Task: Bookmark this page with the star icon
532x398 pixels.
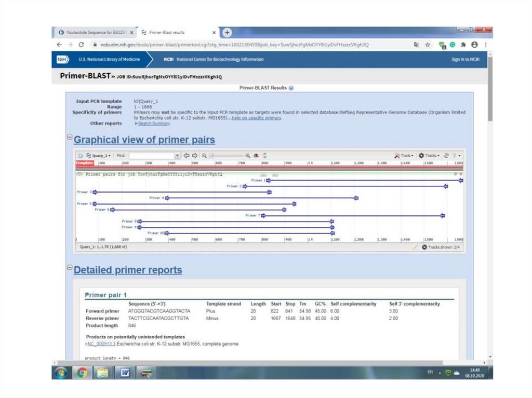Action: (x=428, y=45)
